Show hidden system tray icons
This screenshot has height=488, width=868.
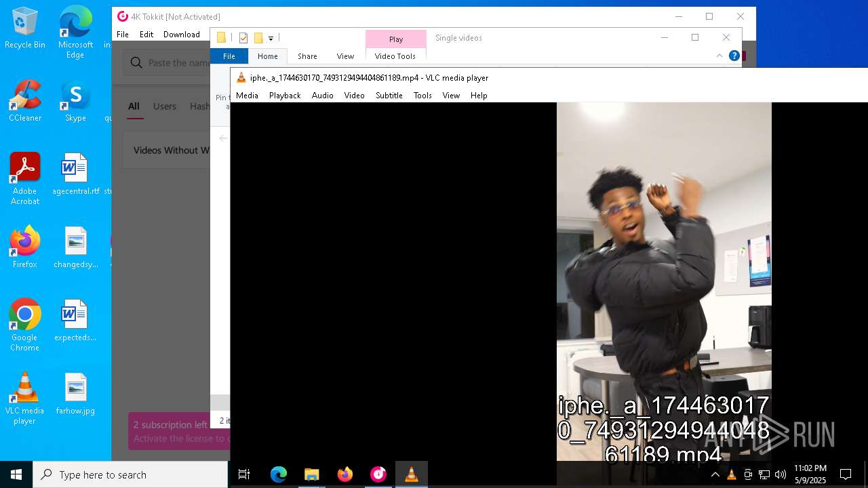(x=715, y=474)
